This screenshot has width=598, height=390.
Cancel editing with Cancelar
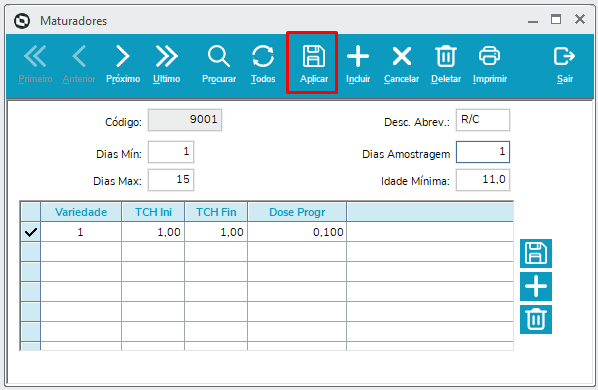[402, 64]
